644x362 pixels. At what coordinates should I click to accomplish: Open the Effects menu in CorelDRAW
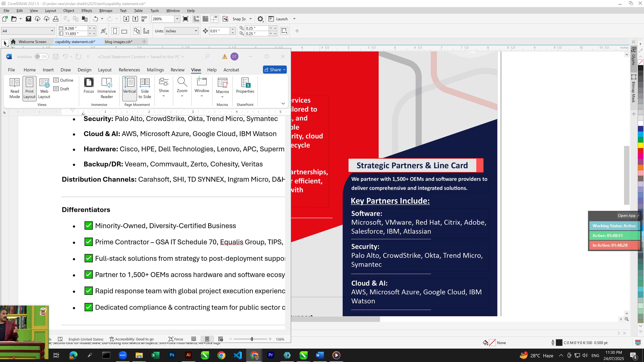click(87, 11)
